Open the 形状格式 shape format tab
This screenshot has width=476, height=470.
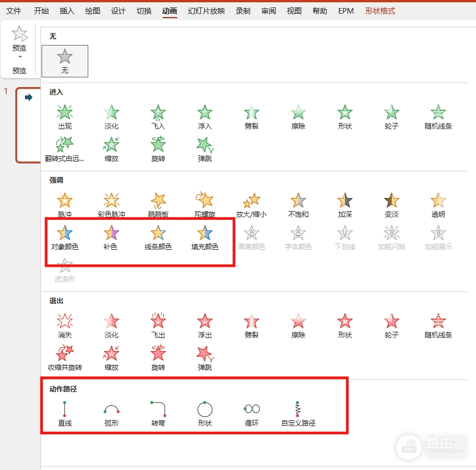point(380,11)
